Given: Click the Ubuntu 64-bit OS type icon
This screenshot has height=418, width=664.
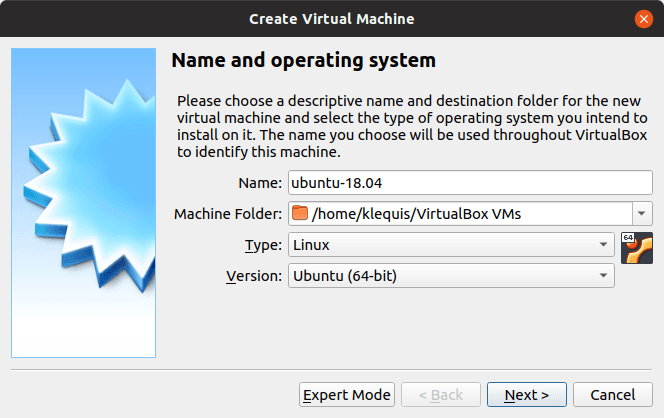Looking at the screenshot, I should pos(636,248).
